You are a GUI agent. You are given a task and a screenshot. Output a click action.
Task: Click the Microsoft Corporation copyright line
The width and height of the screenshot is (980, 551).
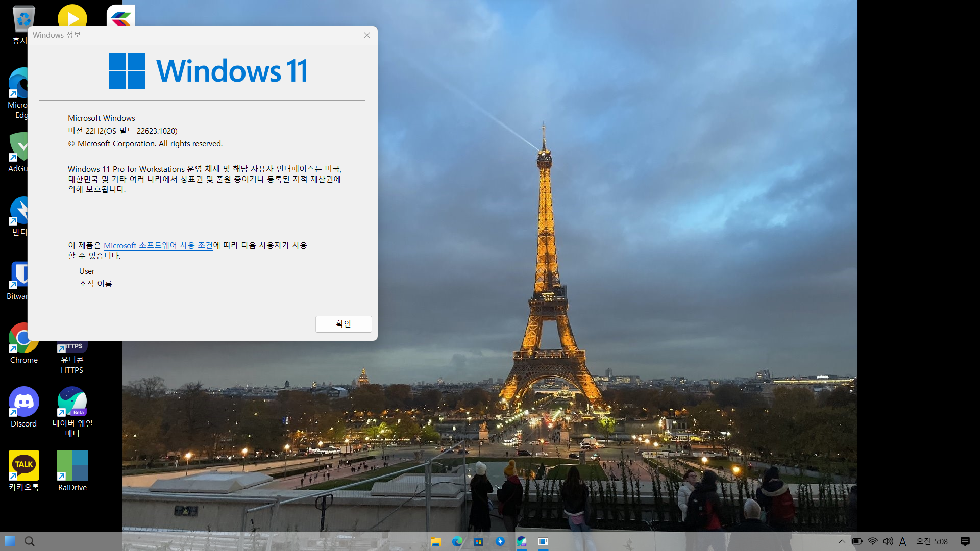pyautogui.click(x=145, y=144)
